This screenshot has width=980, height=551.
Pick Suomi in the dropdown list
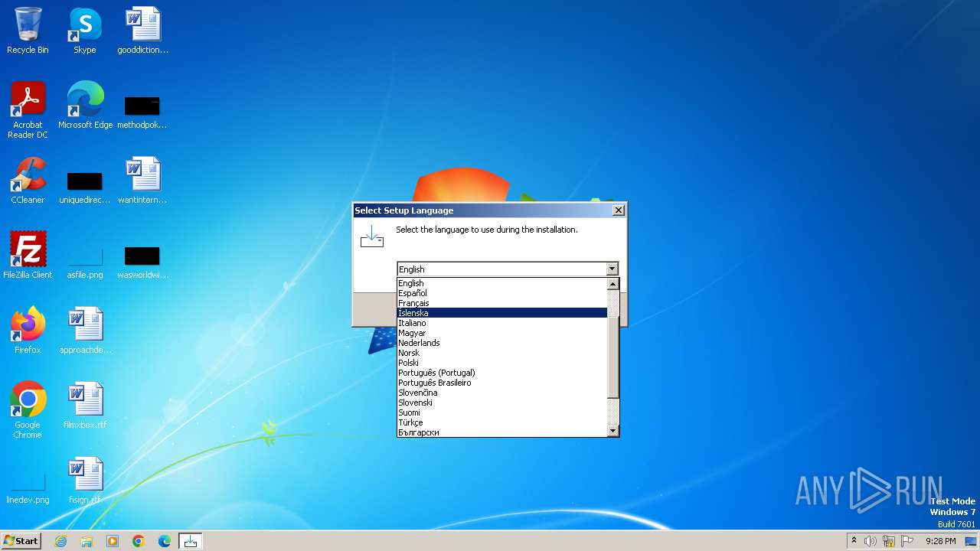(x=501, y=412)
